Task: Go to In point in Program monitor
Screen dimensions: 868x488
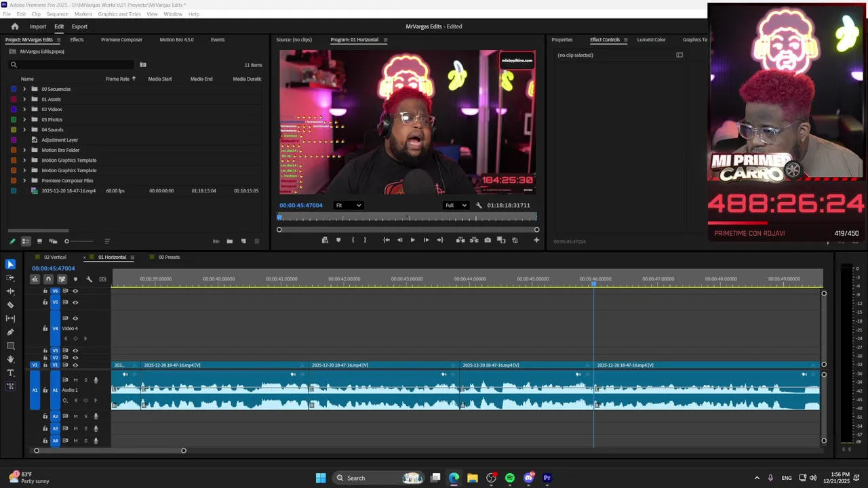Action: [x=386, y=240]
